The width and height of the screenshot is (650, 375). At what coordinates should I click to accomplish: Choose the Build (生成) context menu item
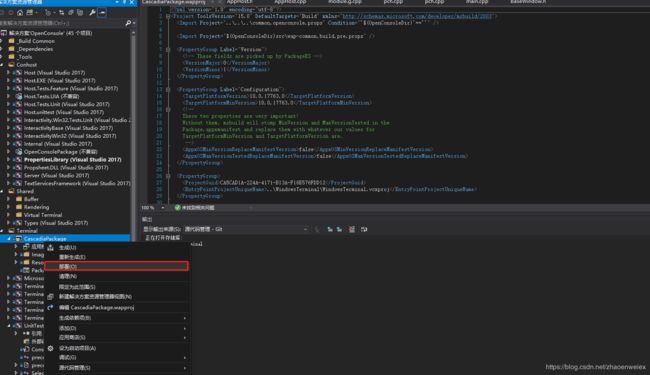coord(116,247)
